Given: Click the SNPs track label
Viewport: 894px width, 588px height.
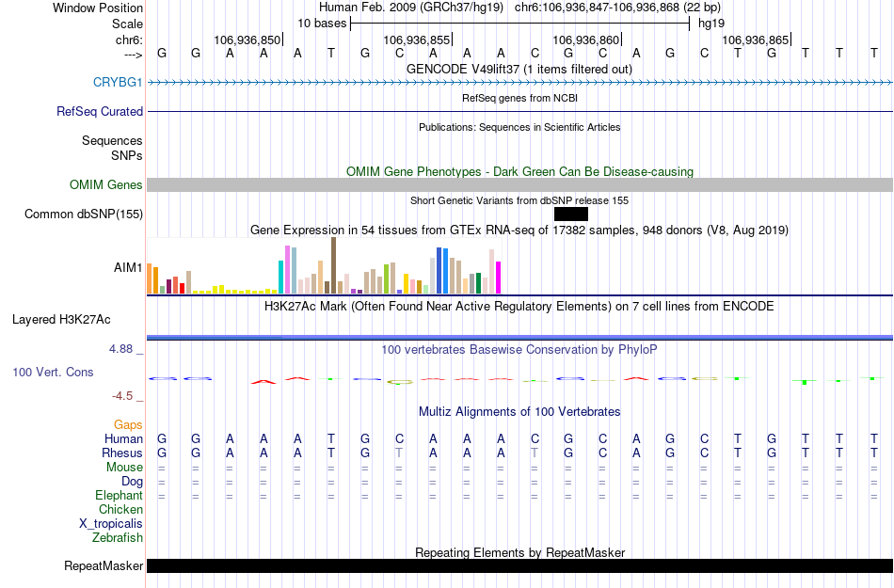Looking at the screenshot, I should [x=127, y=155].
